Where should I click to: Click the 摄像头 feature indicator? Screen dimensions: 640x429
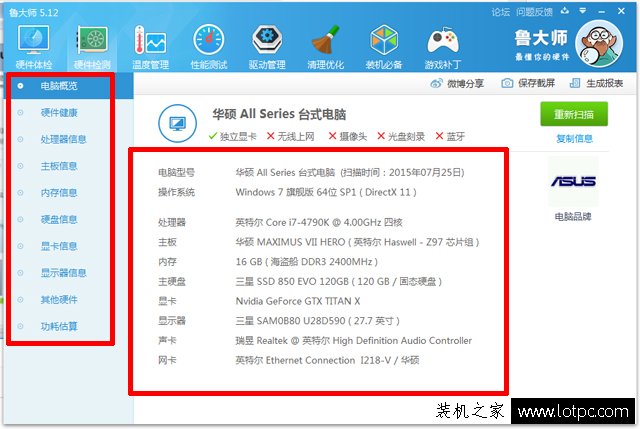(x=348, y=136)
